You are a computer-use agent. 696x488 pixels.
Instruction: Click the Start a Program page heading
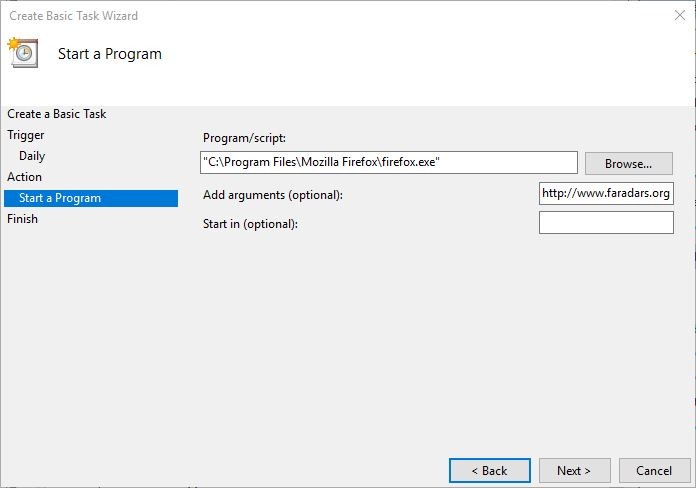coord(109,54)
